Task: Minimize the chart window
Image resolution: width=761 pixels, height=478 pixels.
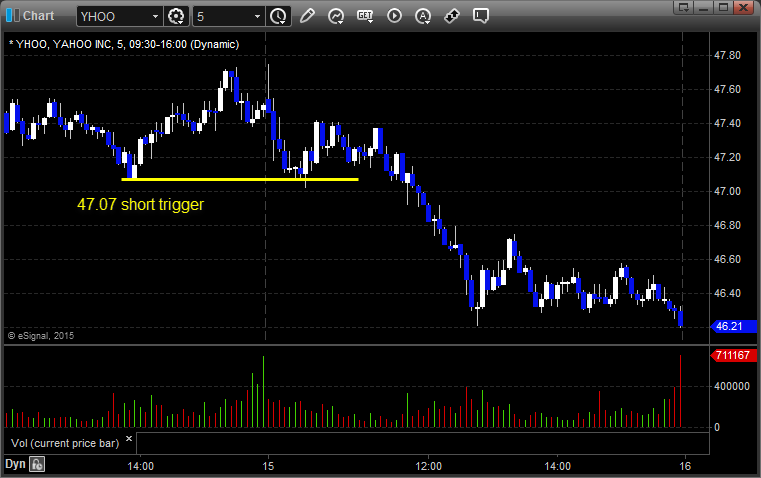Action: (704, 7)
